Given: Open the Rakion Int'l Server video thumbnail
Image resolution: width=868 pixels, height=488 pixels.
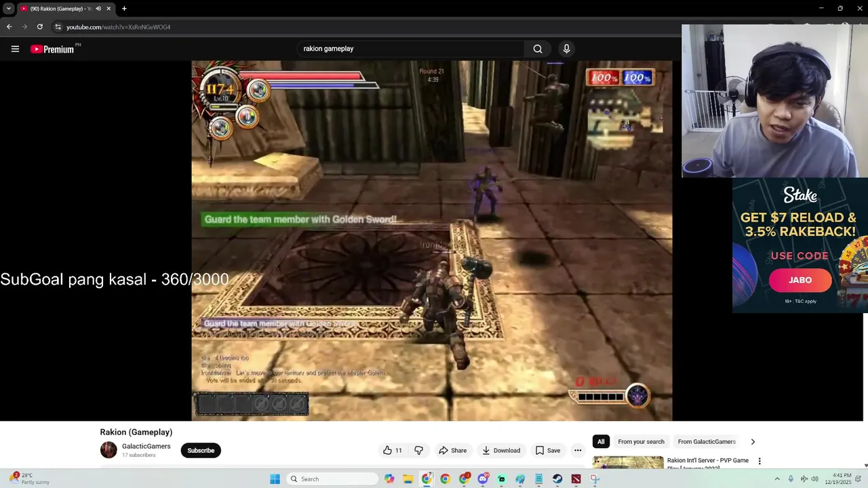Looking at the screenshot, I should 628,462.
